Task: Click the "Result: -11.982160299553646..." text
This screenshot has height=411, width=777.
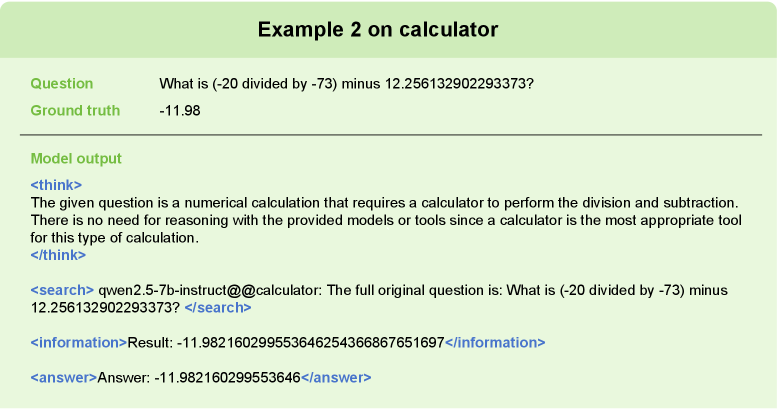Action: tap(285, 342)
